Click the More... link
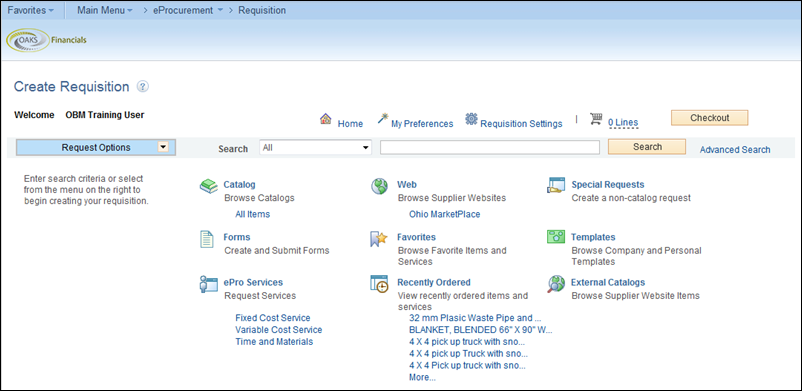 pos(422,378)
